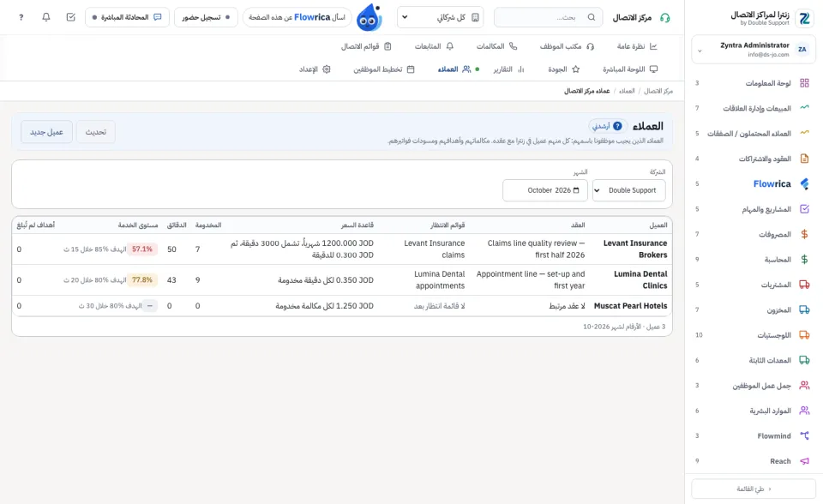Switch to المتابعات tab
This screenshot has height=504, width=823.
click(x=434, y=46)
